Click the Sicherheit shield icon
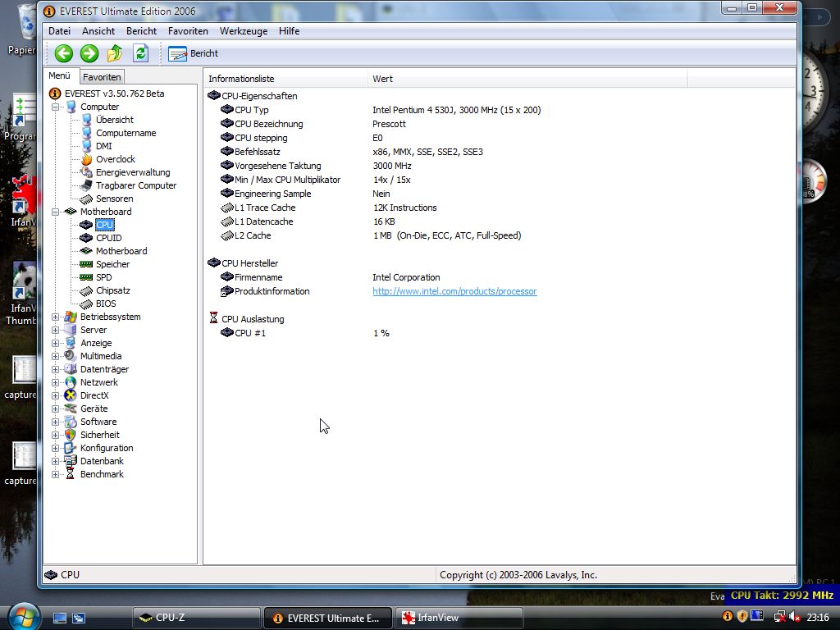The height and width of the screenshot is (630, 840). [71, 435]
